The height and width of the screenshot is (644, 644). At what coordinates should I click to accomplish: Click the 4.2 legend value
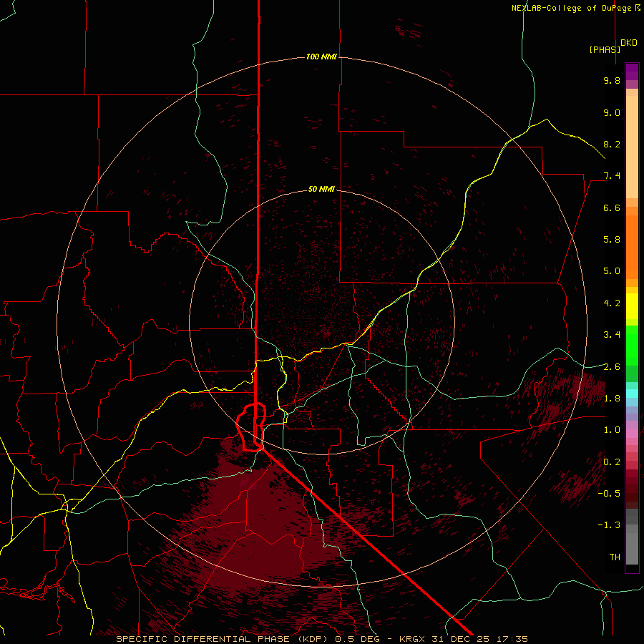click(x=612, y=303)
